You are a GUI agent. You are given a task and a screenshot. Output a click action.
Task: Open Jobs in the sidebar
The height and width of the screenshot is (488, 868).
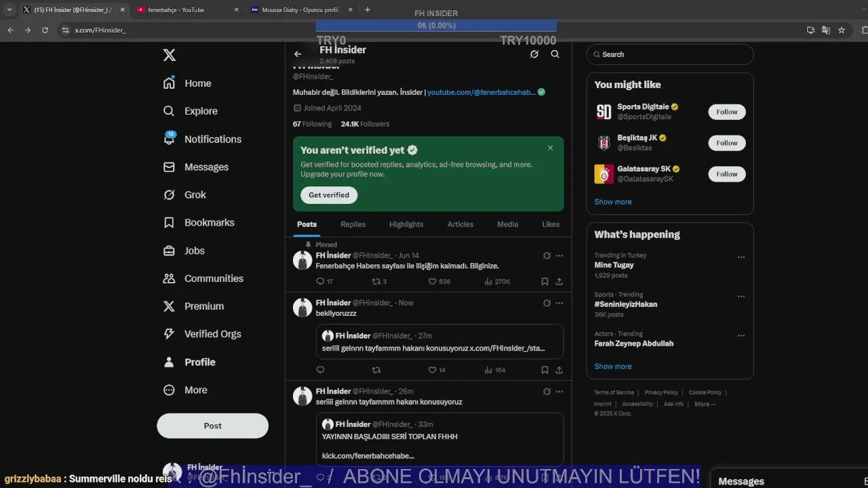click(184, 251)
